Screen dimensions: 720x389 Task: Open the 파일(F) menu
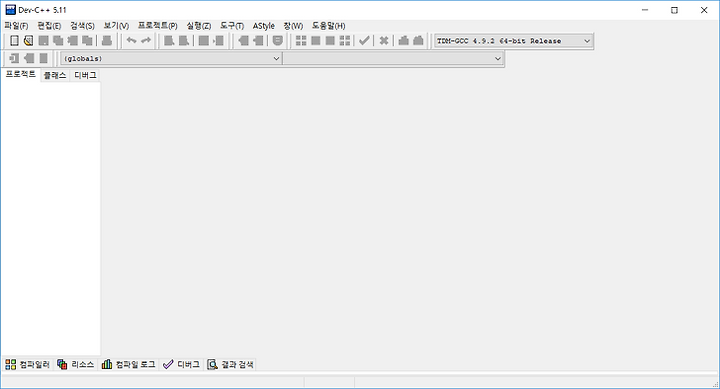click(x=16, y=26)
